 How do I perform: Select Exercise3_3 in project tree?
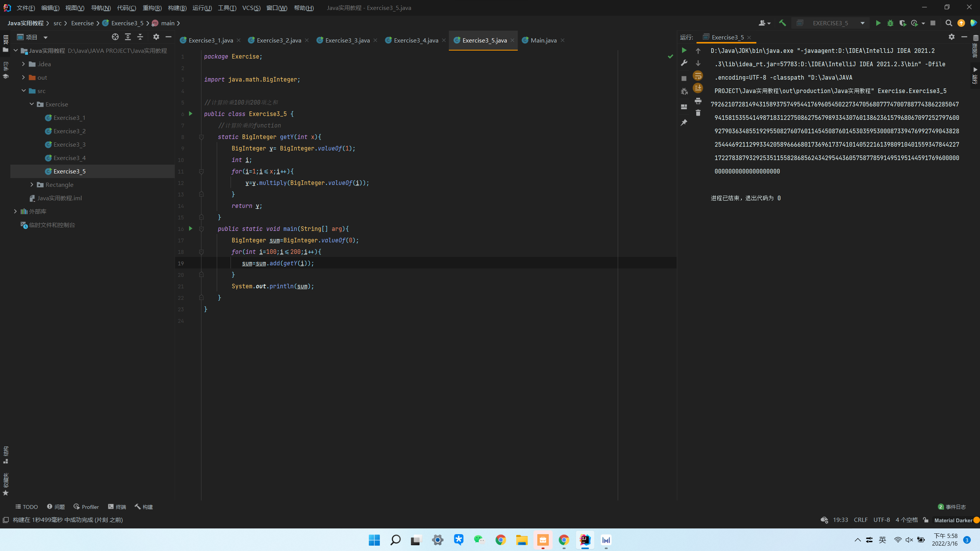(x=69, y=144)
